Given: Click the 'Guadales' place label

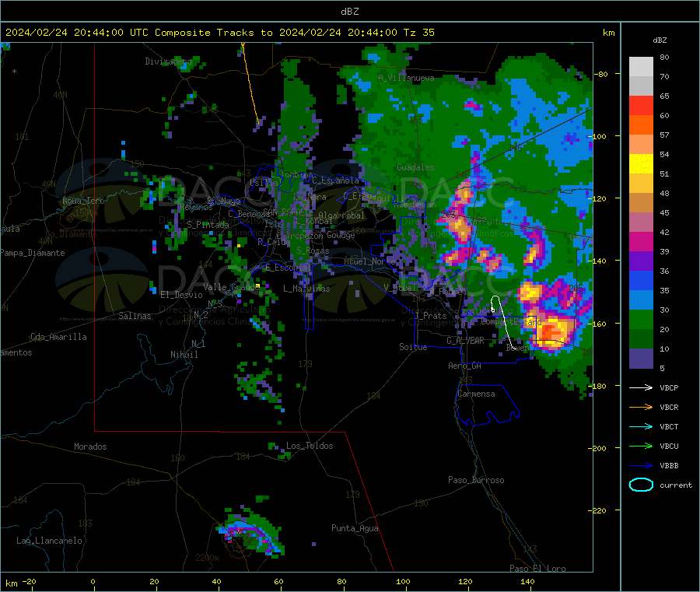Looking at the screenshot, I should 415,167.
